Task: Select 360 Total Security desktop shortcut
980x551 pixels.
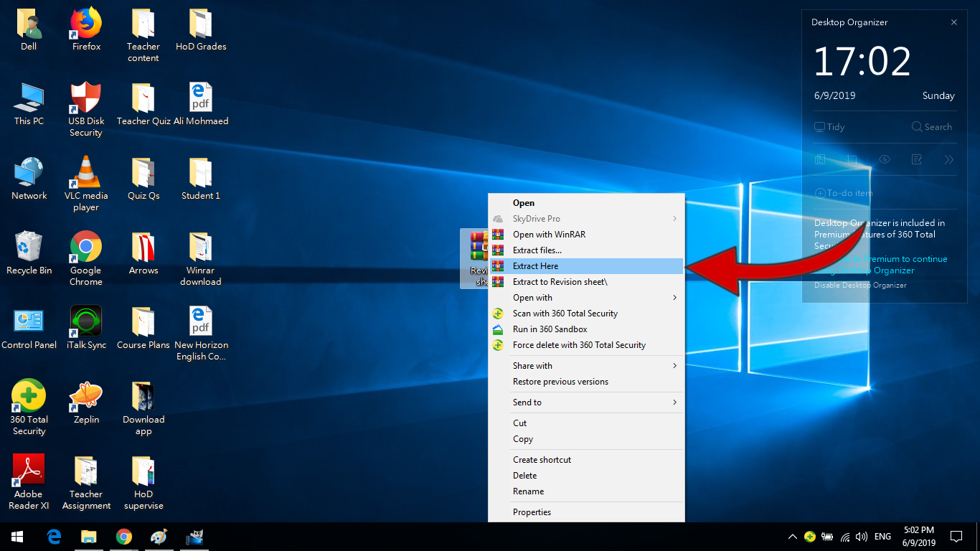Action: (29, 409)
